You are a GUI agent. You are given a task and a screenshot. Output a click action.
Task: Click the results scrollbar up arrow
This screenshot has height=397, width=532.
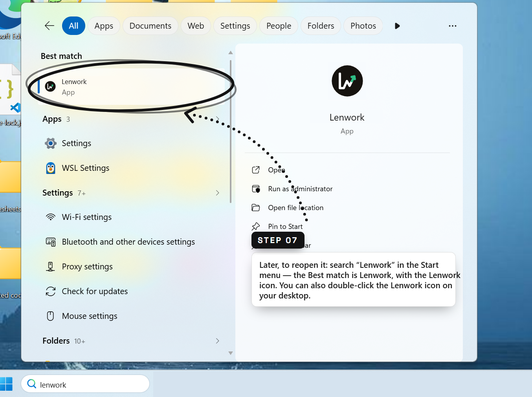pyautogui.click(x=231, y=52)
